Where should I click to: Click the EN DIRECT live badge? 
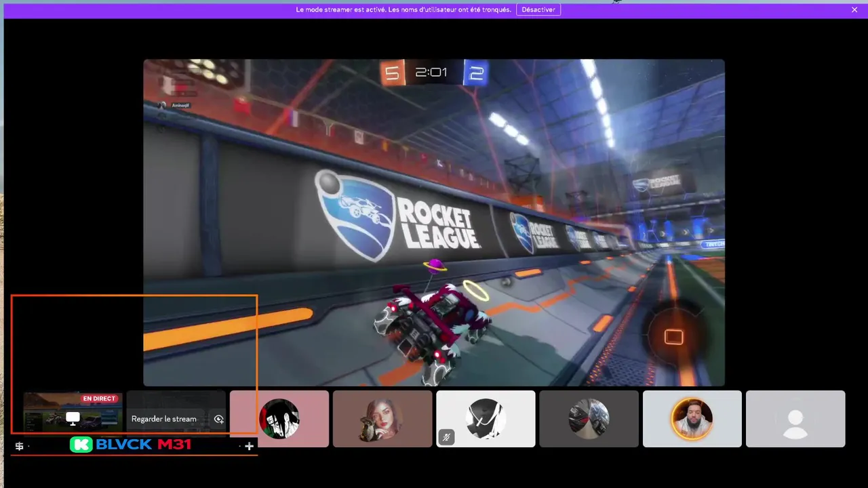[x=100, y=399]
